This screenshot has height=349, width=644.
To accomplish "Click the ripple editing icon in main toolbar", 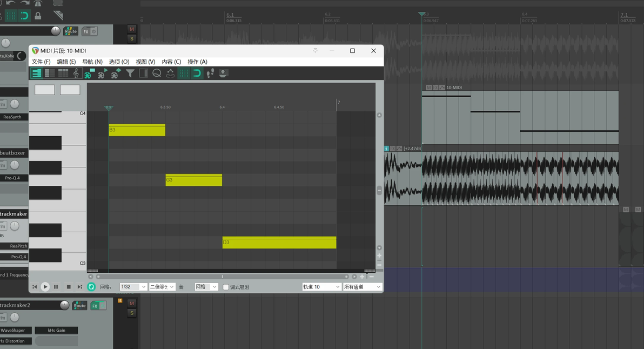I will pos(58,16).
